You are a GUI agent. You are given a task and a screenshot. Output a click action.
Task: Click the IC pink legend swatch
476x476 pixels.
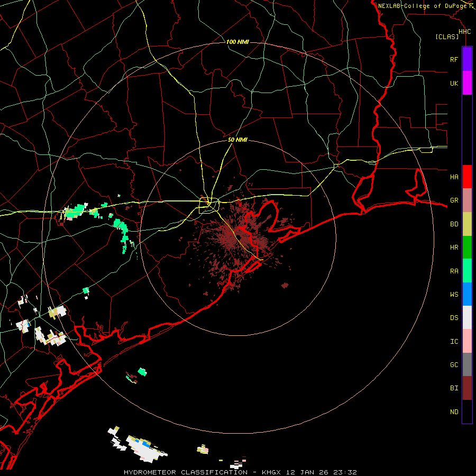pos(467,341)
